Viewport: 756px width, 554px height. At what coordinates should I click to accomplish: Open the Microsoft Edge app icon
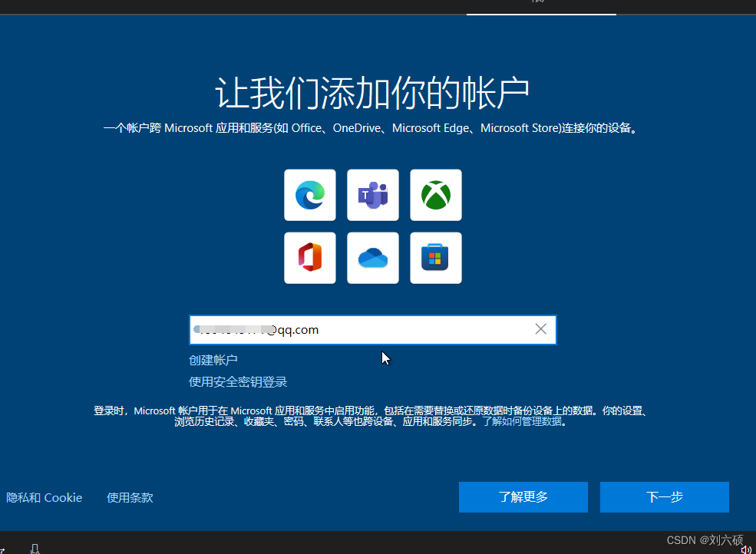click(309, 195)
